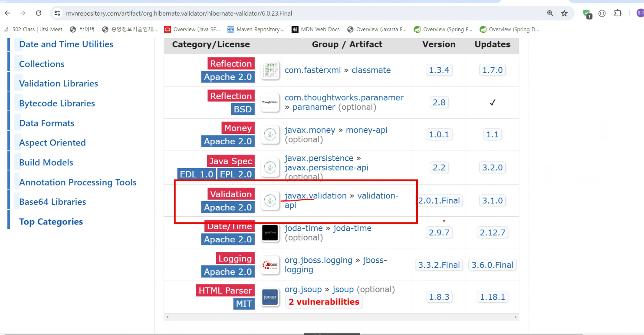Click the table's horizontal scrollbar track

pyautogui.click(x=341, y=317)
